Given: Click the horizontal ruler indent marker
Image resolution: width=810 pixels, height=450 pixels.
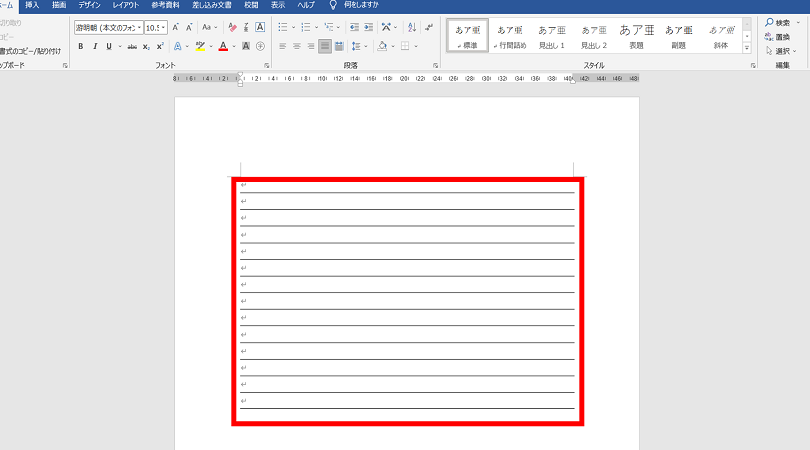Looking at the screenshot, I should coord(240,79).
